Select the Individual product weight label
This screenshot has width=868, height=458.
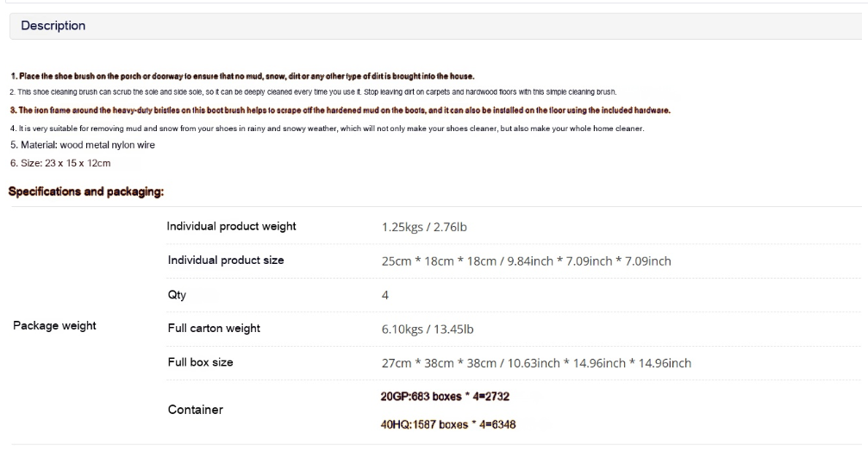pyautogui.click(x=231, y=227)
